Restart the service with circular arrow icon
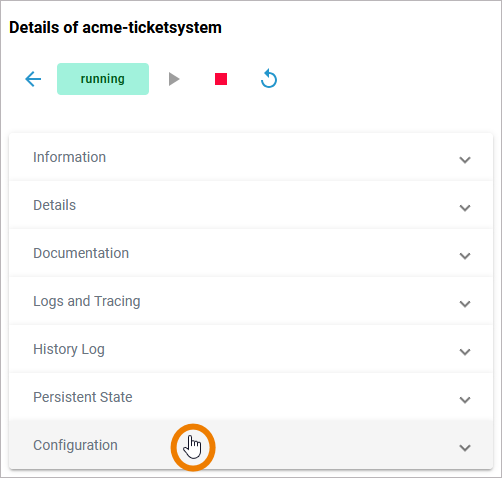Viewport: 502px width, 478px height. click(269, 79)
